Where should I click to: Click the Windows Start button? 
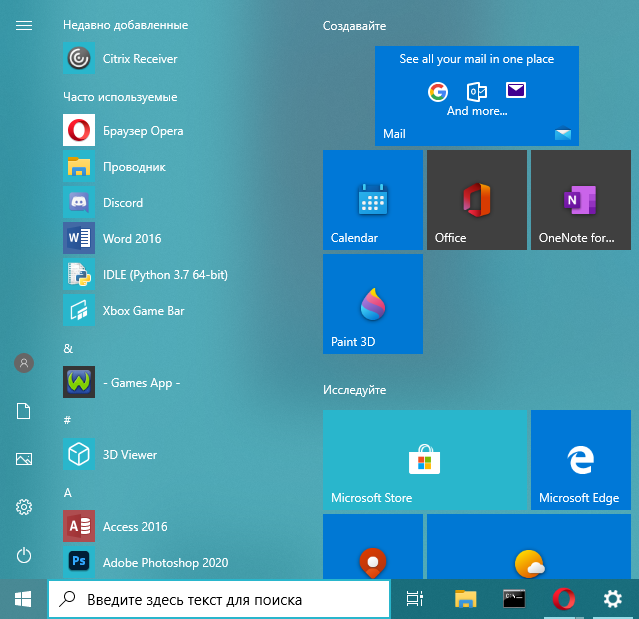(23, 599)
